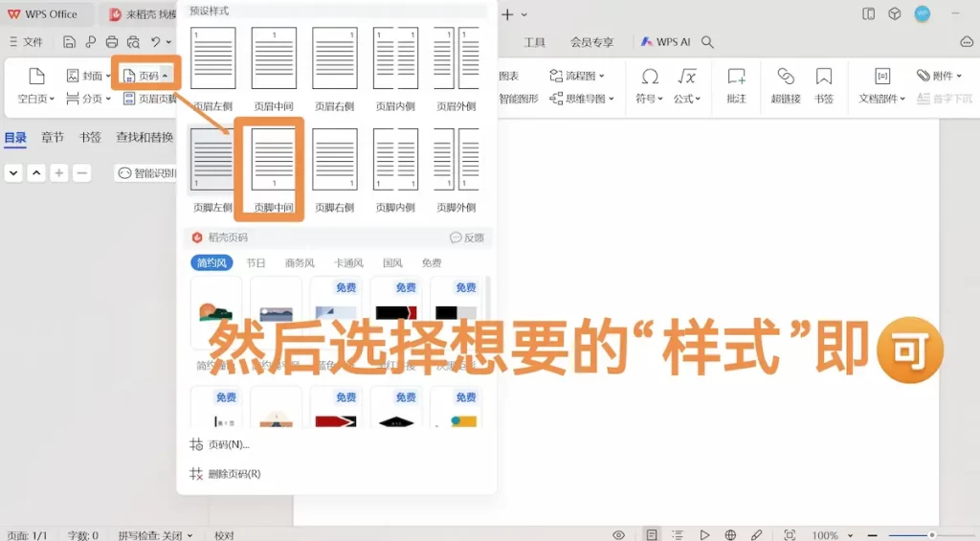Screen dimensions: 980x541
Task: Open the 封面 cover page dropdown
Action: coord(88,76)
